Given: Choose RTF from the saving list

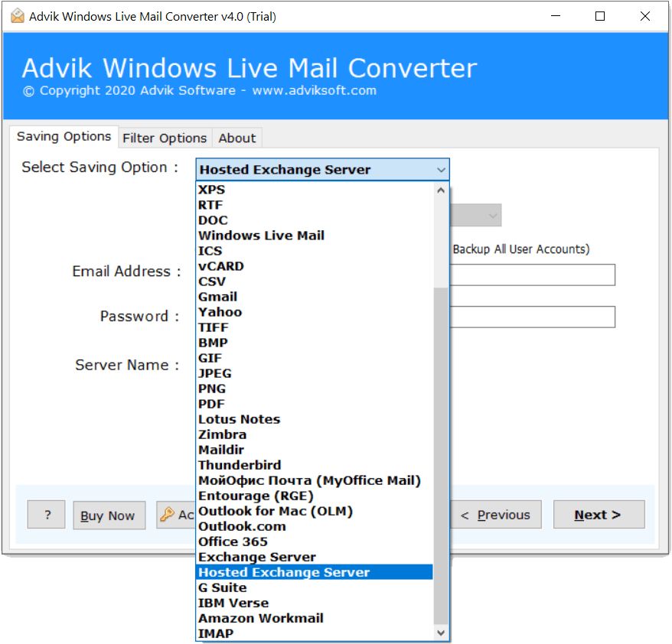Looking at the screenshot, I should coord(315,205).
